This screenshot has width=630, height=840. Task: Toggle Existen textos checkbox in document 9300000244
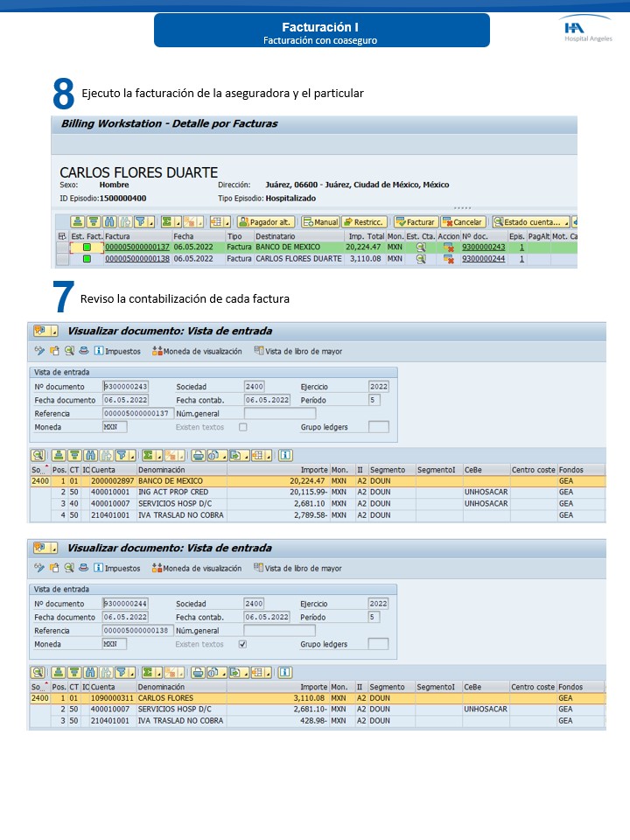[x=243, y=644]
